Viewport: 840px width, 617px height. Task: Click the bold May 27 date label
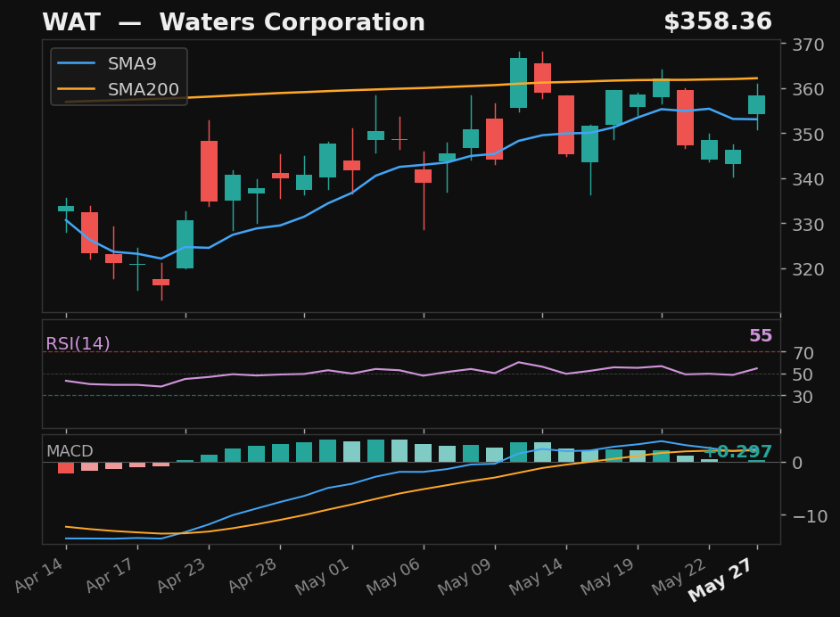point(720,580)
